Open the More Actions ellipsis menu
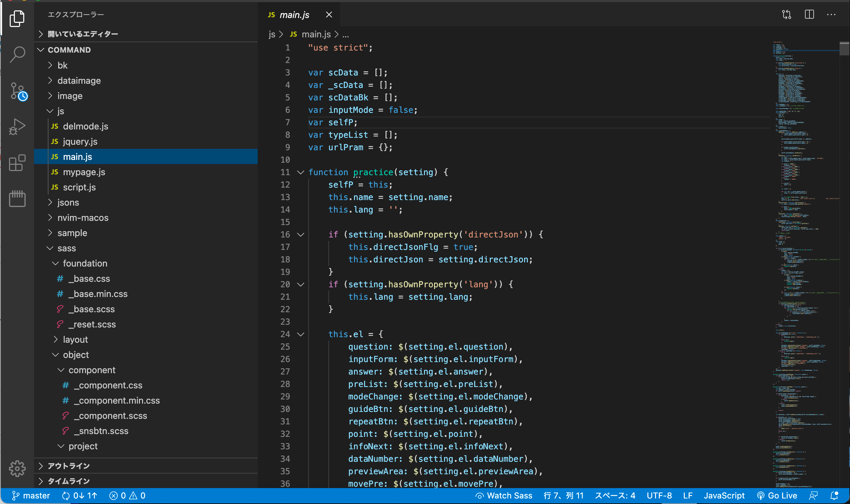Screen dimensions: 850x504 (x=831, y=15)
